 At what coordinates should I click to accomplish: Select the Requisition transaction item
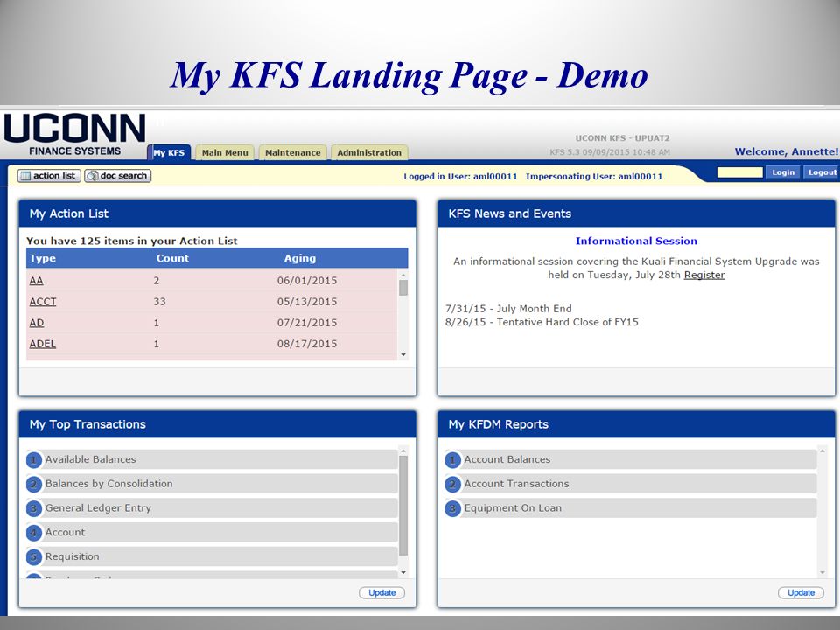pos(212,556)
